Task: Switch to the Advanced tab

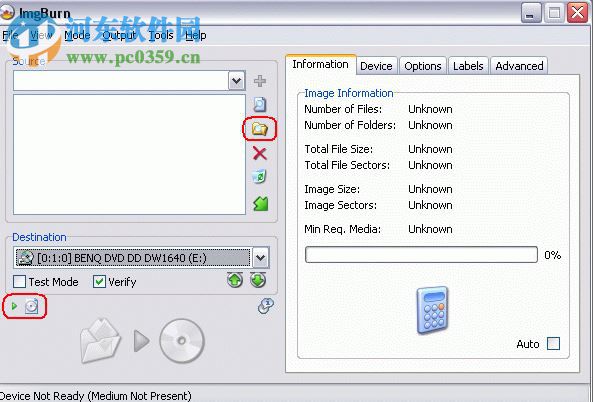Action: (519, 66)
